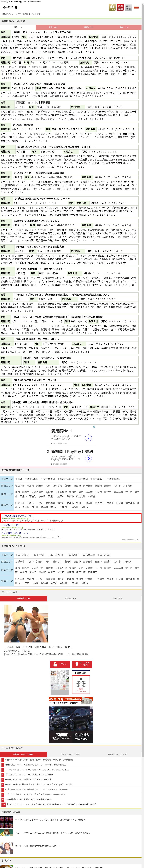Click ストレンジャー・シングス ORICON thumbnail
Screen dimensions: 144x868
point(7,822)
